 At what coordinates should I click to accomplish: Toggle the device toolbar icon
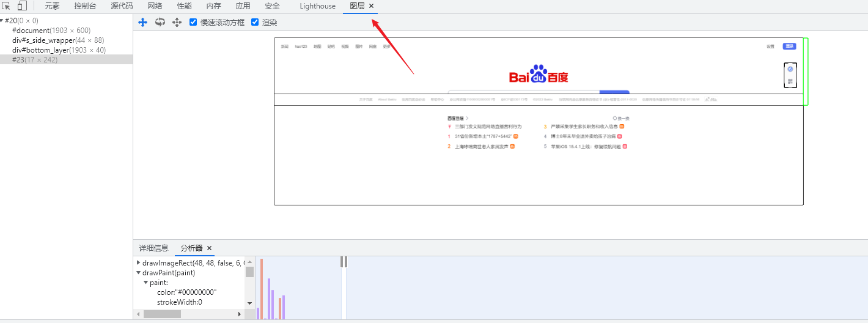click(22, 6)
